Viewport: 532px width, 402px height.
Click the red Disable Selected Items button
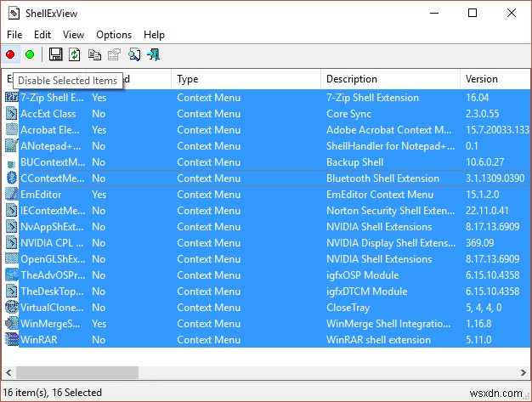pyautogui.click(x=10, y=54)
